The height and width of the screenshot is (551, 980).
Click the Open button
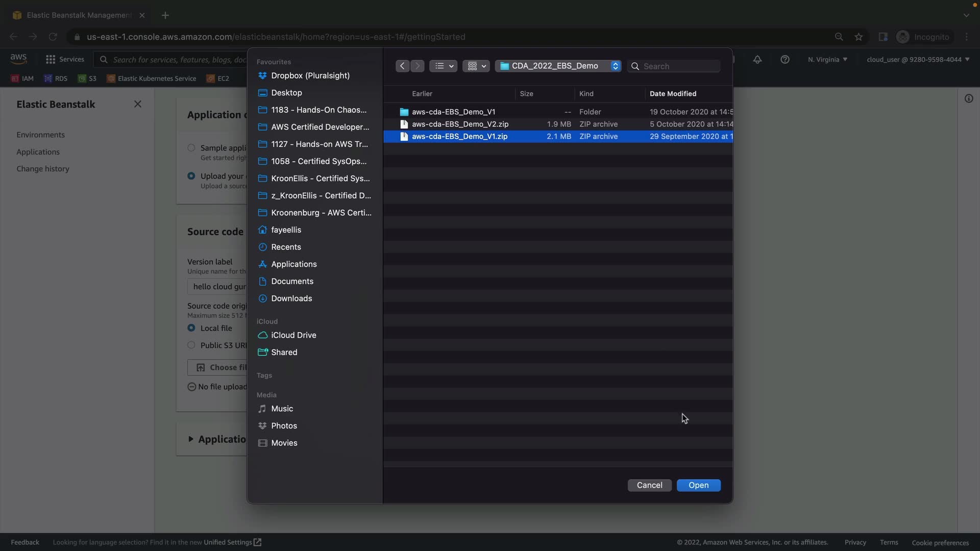[x=698, y=485]
